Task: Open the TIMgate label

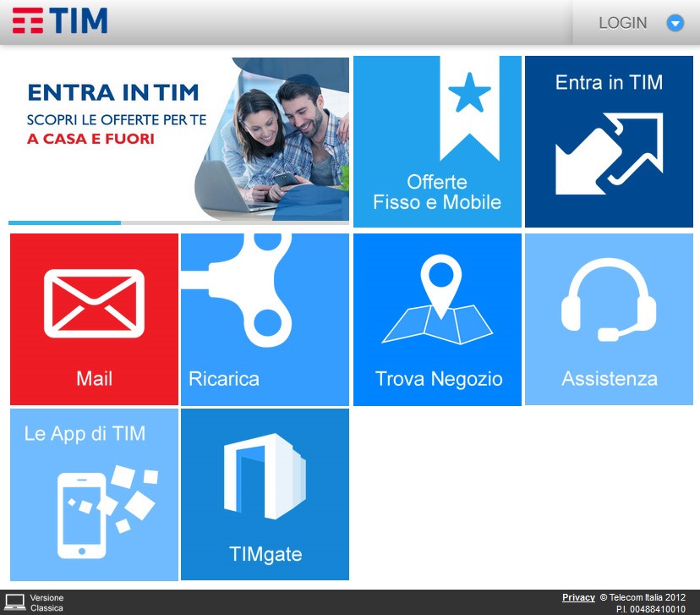Action: [x=265, y=554]
